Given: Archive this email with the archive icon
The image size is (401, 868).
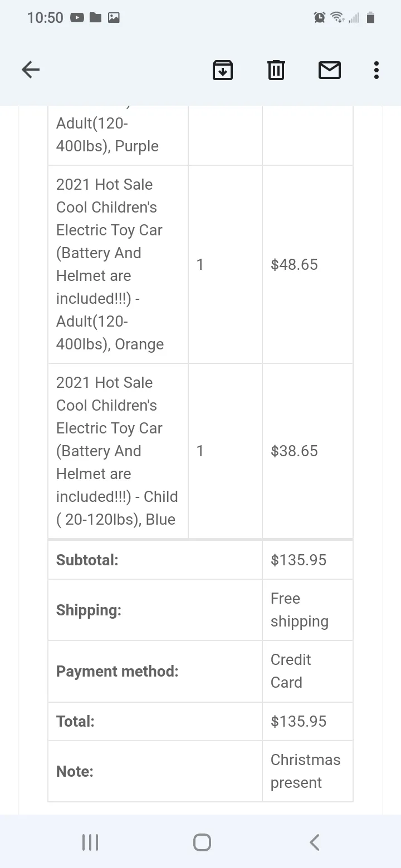Looking at the screenshot, I should tap(223, 70).
